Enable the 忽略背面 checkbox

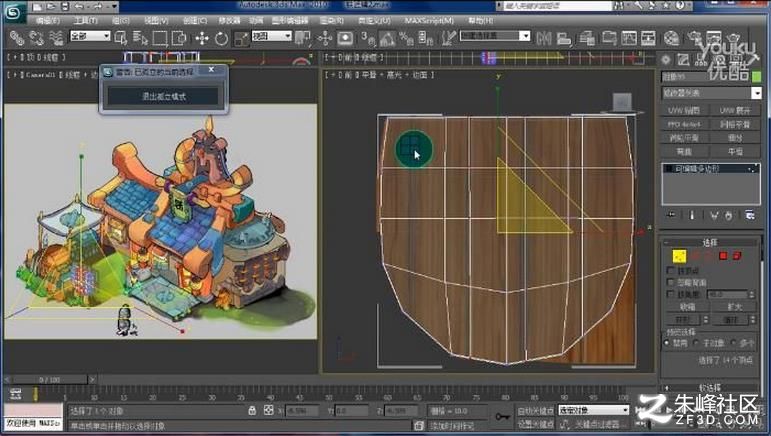pos(670,282)
